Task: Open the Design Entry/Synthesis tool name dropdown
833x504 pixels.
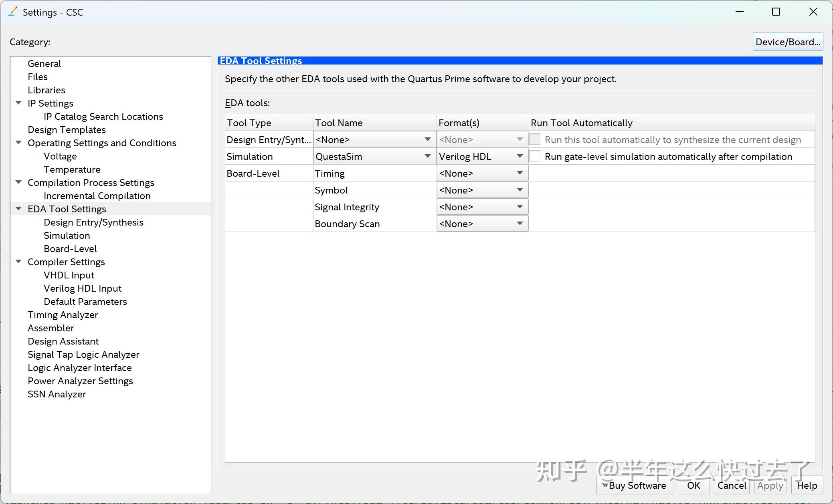Action: 374,139
